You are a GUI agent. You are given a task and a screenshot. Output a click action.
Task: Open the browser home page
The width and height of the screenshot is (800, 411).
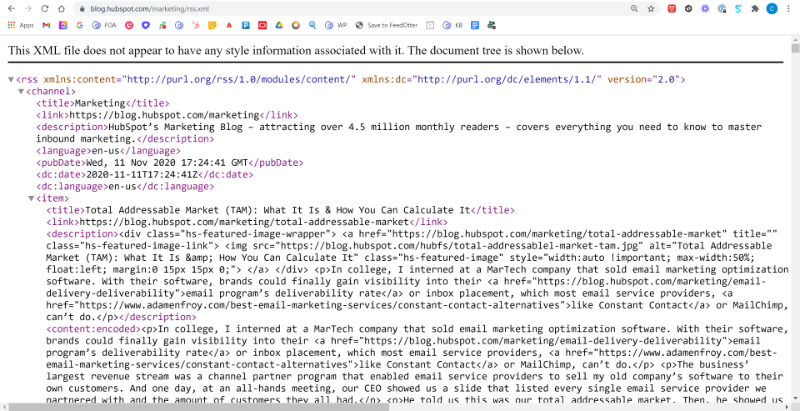pos(62,9)
